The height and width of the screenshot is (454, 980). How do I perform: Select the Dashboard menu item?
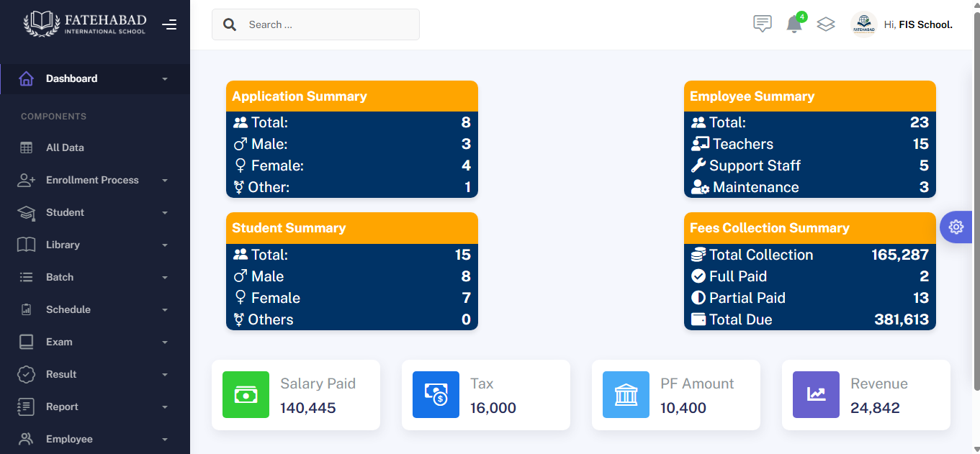pos(95,78)
